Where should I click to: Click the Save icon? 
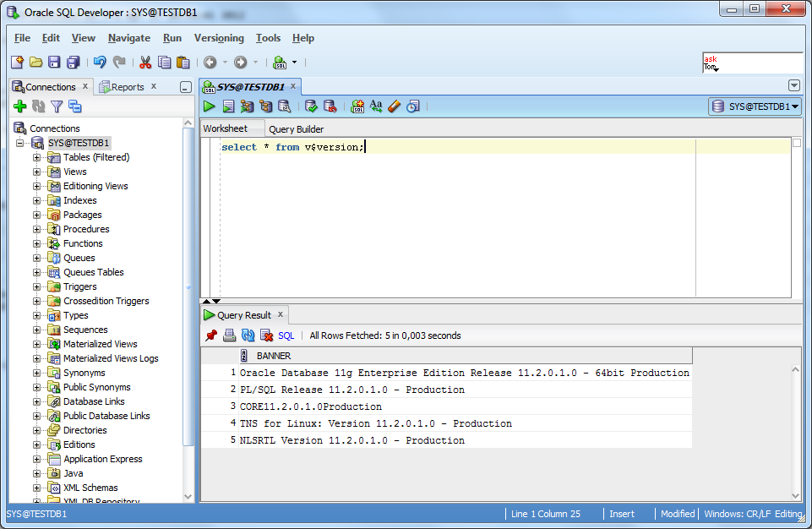coord(54,63)
